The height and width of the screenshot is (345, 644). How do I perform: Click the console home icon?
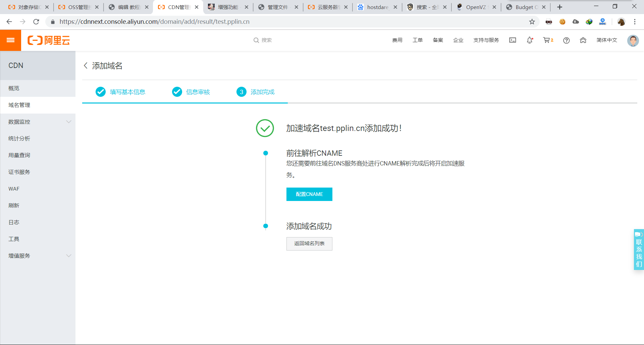pos(583,40)
